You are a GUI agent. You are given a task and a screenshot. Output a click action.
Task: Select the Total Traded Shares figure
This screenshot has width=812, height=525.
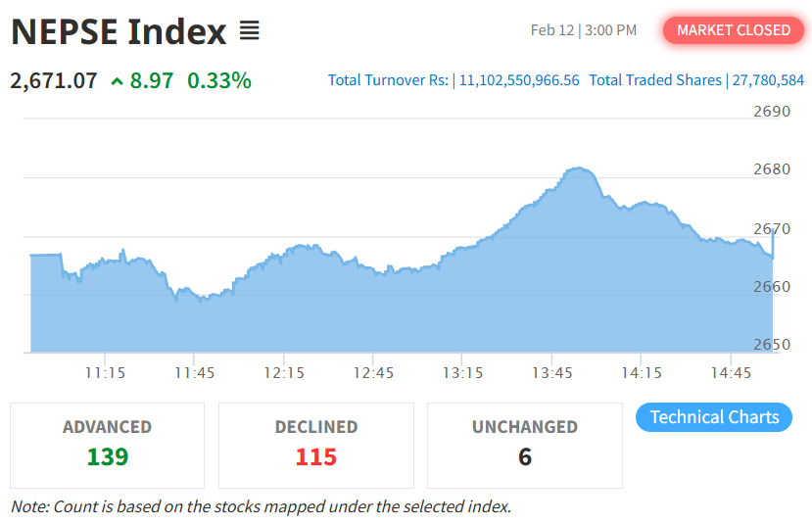pos(769,80)
